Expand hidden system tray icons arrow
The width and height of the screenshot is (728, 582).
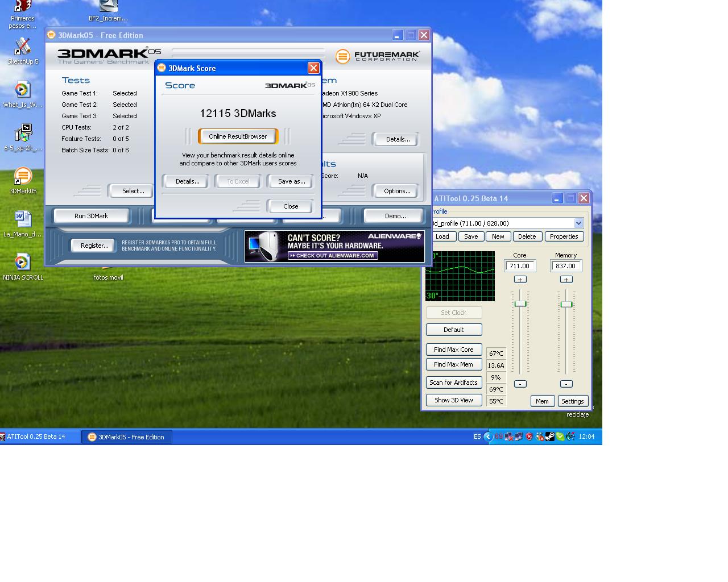488,436
